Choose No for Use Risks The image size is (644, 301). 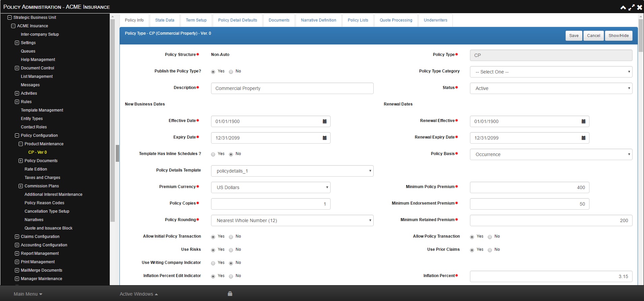click(231, 250)
